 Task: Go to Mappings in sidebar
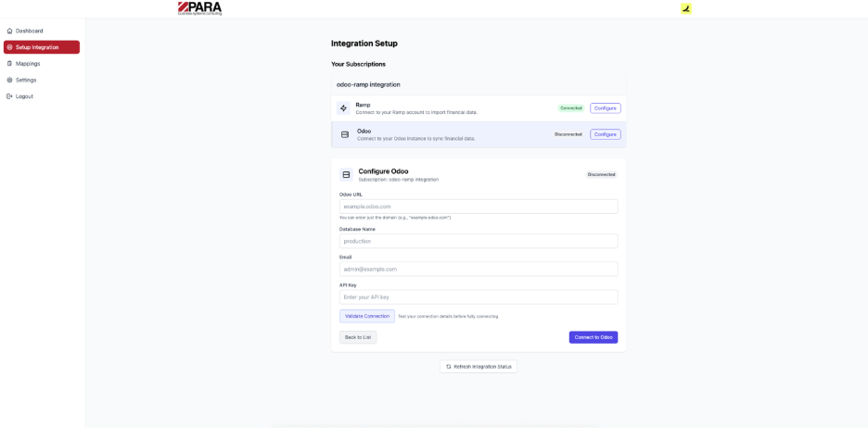point(42,64)
